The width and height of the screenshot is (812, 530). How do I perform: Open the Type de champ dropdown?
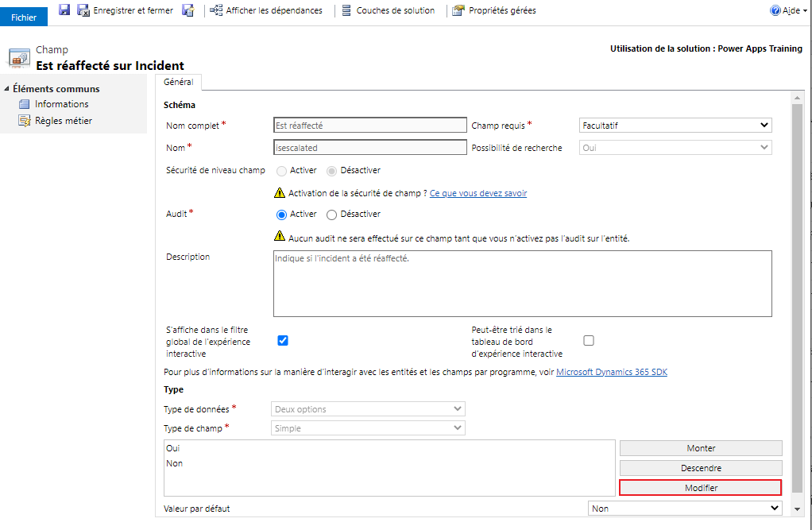click(368, 428)
